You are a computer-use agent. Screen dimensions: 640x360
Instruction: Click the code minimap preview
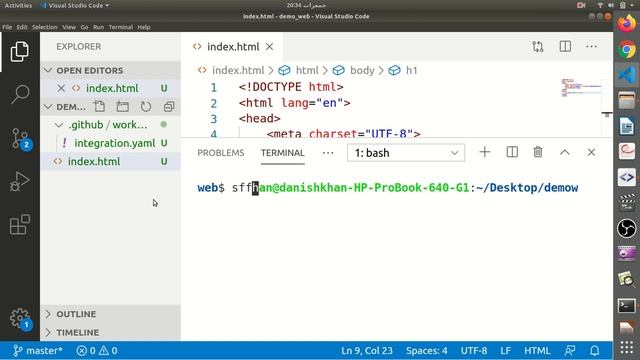tap(581, 87)
